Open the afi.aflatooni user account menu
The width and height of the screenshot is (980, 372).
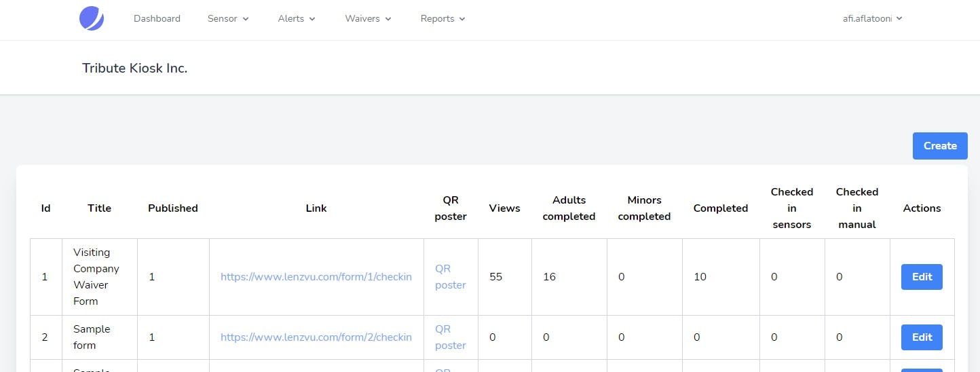(872, 18)
